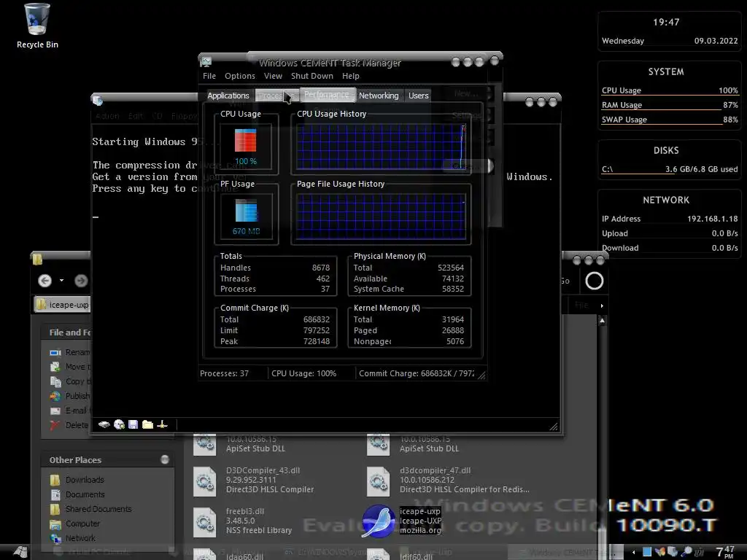Click the iceape-uxp address bar folder
Screen dimensions: 747x560
click(x=63, y=305)
